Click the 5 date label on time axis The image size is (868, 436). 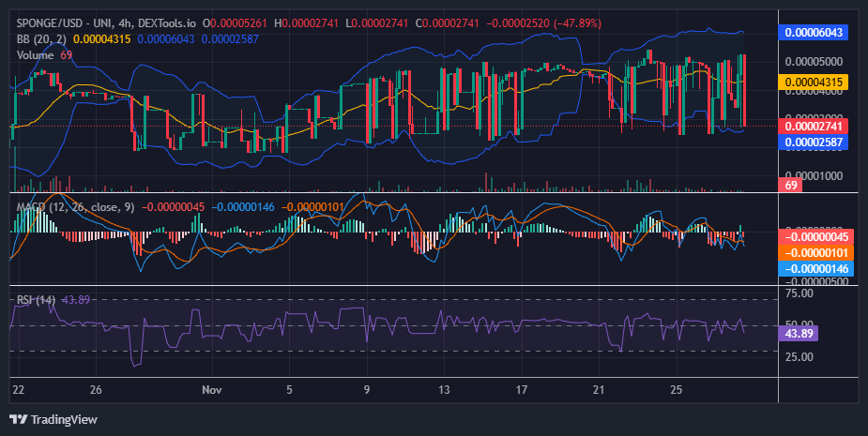click(x=289, y=389)
